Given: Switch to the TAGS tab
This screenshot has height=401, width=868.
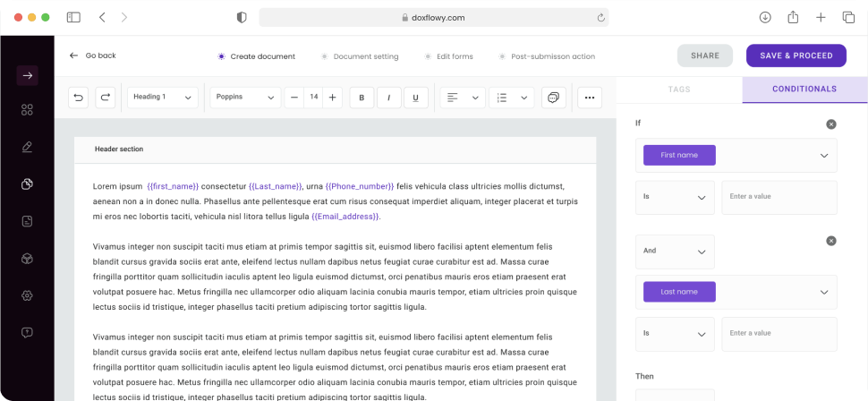Looking at the screenshot, I should click(x=679, y=90).
